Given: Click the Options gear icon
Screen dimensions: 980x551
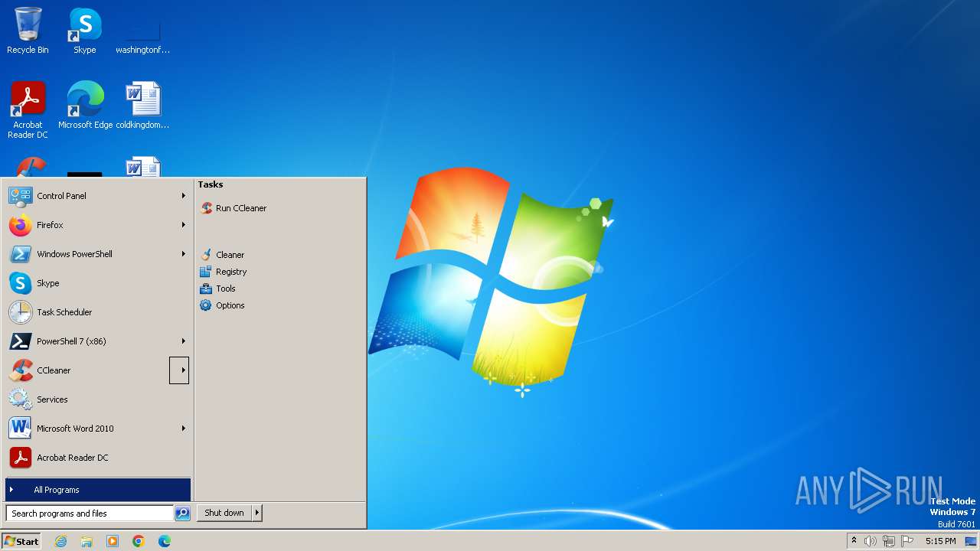Looking at the screenshot, I should (x=206, y=305).
